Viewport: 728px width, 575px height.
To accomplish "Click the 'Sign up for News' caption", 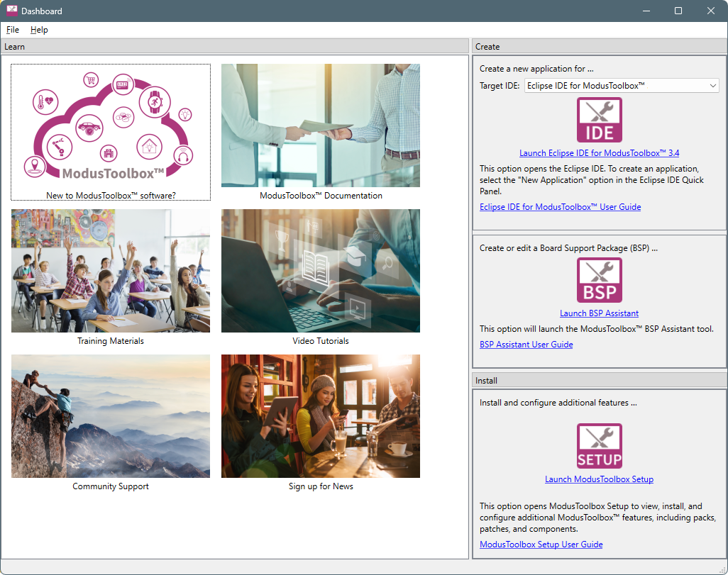I will coord(321,486).
